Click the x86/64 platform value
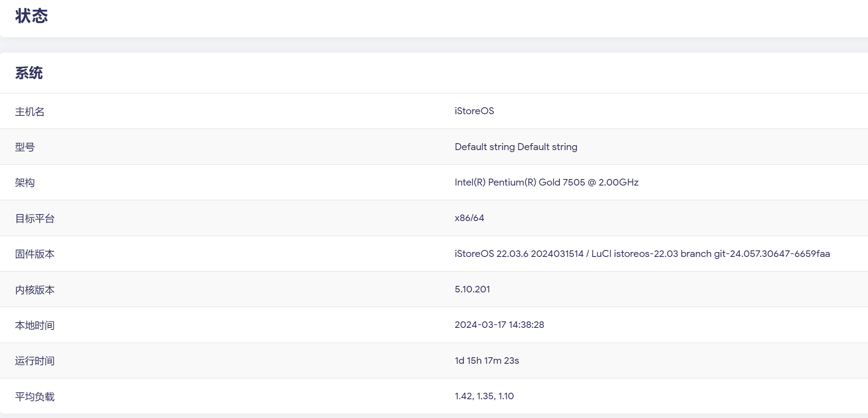 click(x=469, y=218)
